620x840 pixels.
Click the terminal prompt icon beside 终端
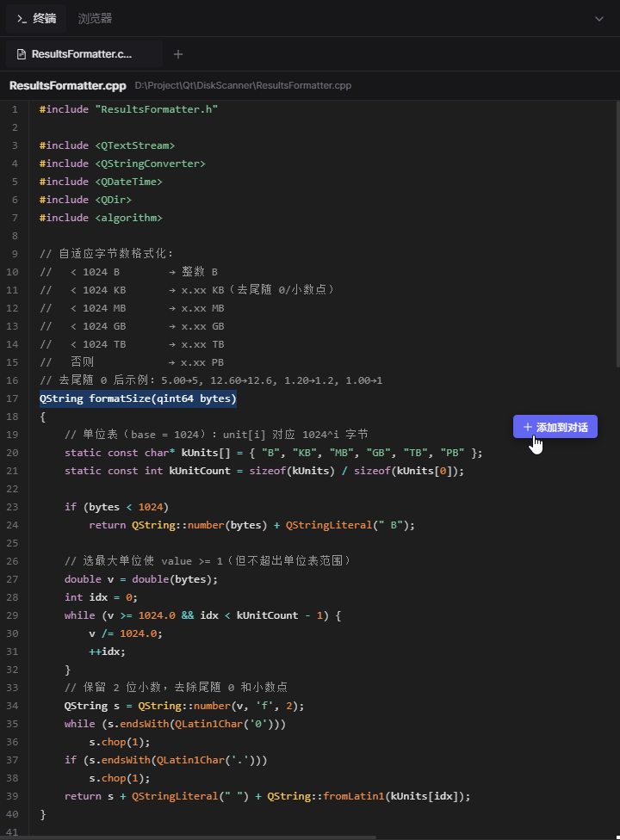(22, 19)
